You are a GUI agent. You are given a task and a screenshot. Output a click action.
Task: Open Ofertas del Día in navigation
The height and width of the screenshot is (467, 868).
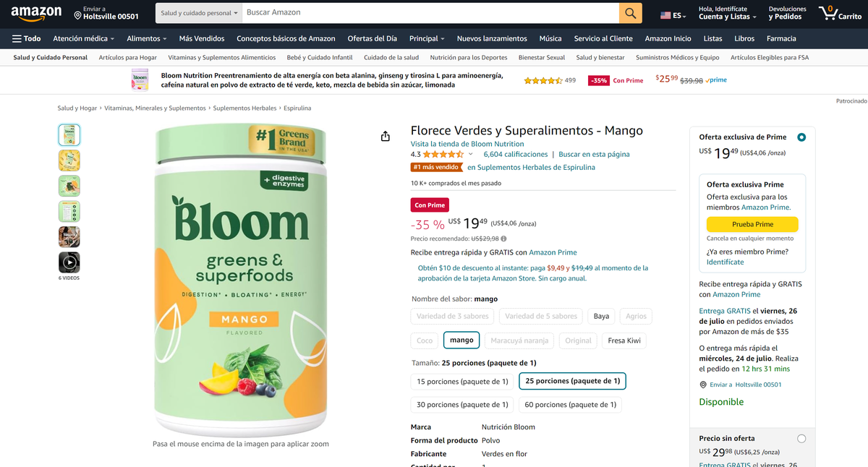372,38
